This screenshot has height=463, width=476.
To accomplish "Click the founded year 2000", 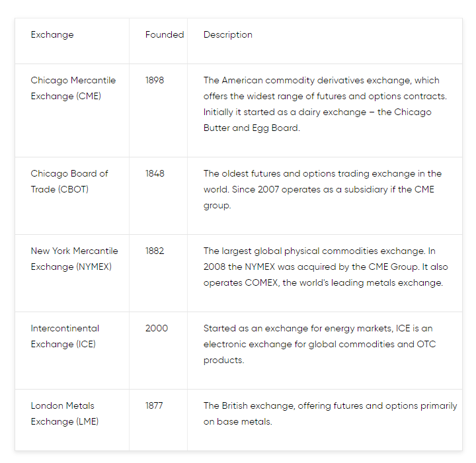I will (156, 329).
